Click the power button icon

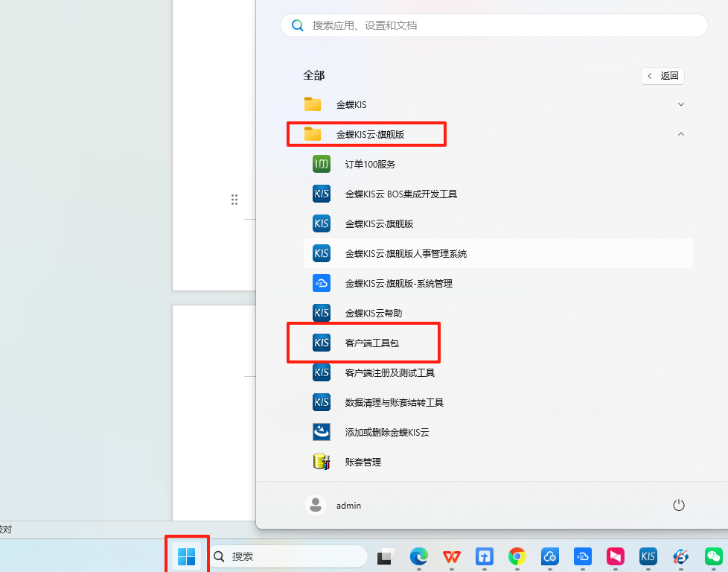(678, 505)
